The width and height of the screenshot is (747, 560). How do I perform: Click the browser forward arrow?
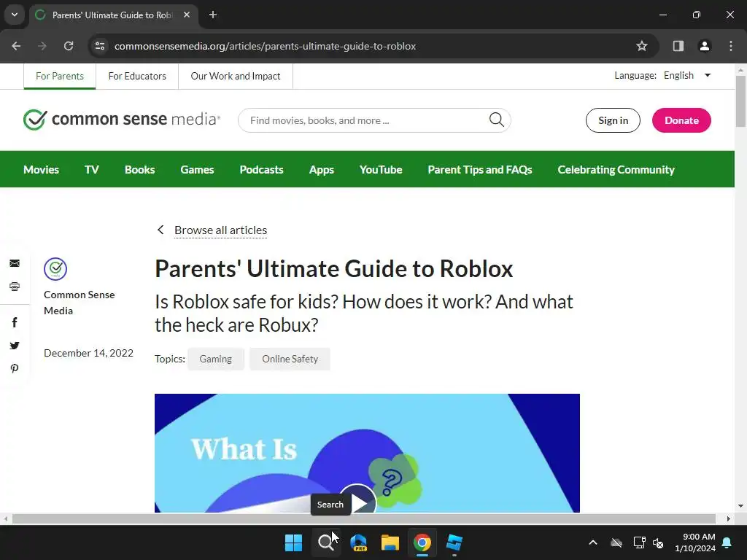42,46
